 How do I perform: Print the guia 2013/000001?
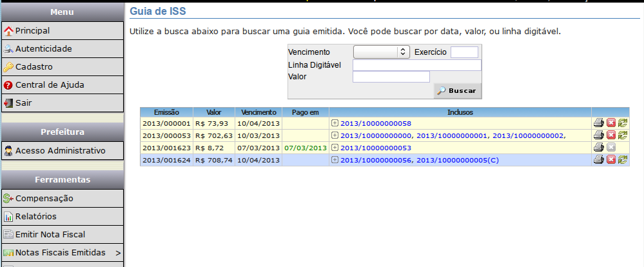[598, 123]
